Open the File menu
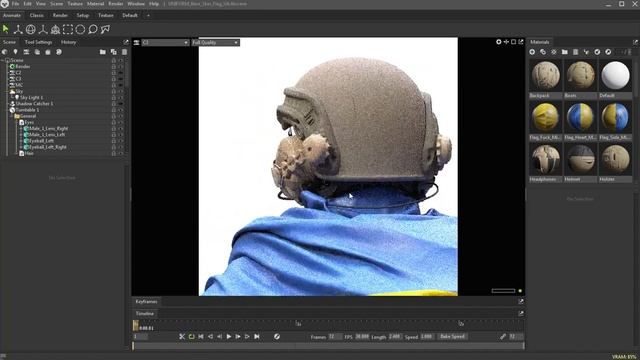The width and height of the screenshot is (640, 360). tap(16, 4)
